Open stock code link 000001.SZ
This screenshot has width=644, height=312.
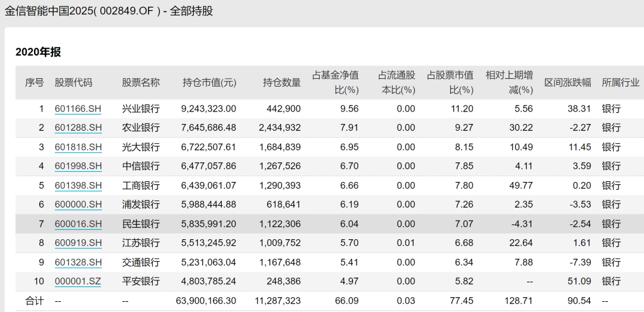78,282
